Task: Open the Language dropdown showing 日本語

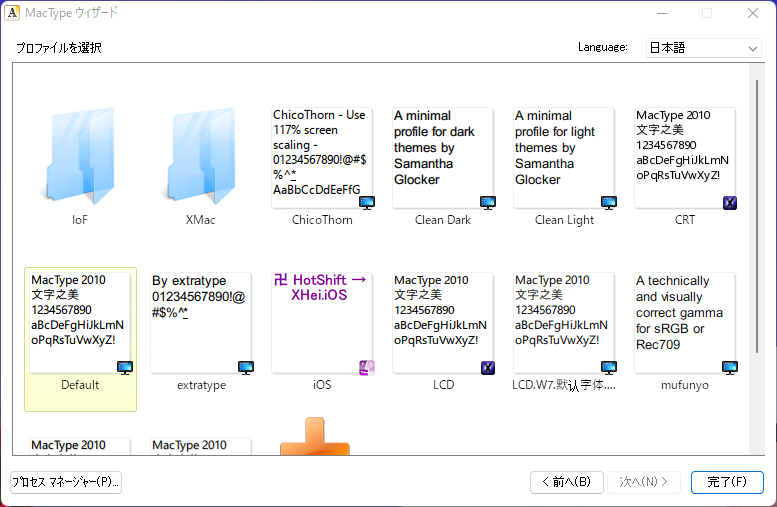Action: (704, 48)
